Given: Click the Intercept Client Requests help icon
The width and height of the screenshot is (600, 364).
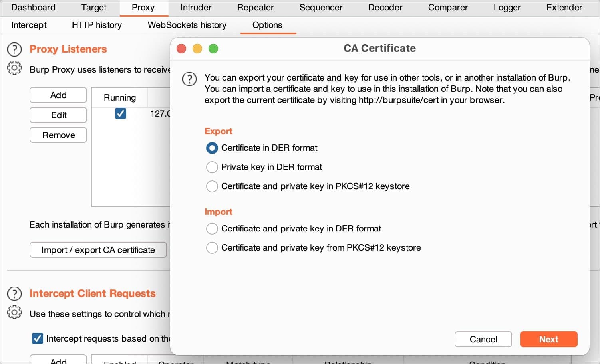Looking at the screenshot, I should click(14, 294).
